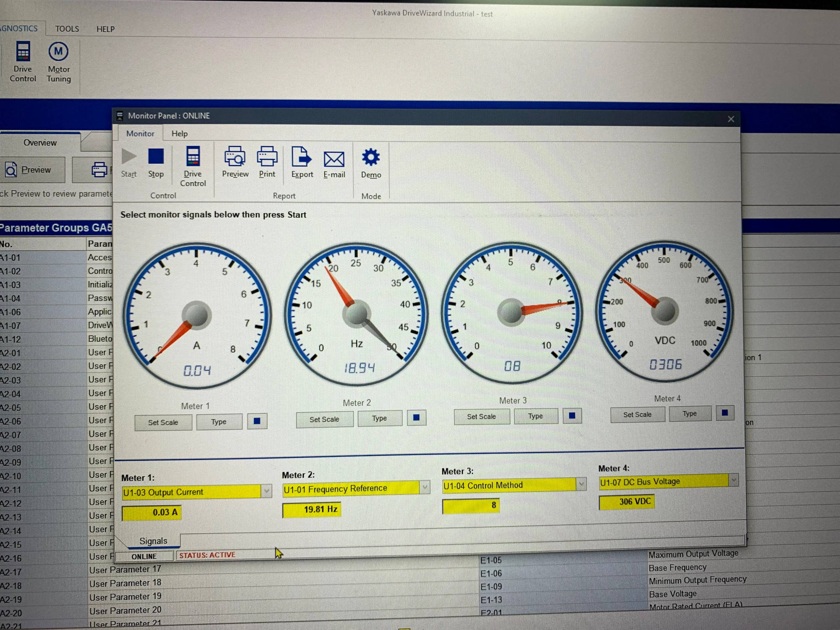
Task: Select parameter E1-05 row
Action: point(563,560)
